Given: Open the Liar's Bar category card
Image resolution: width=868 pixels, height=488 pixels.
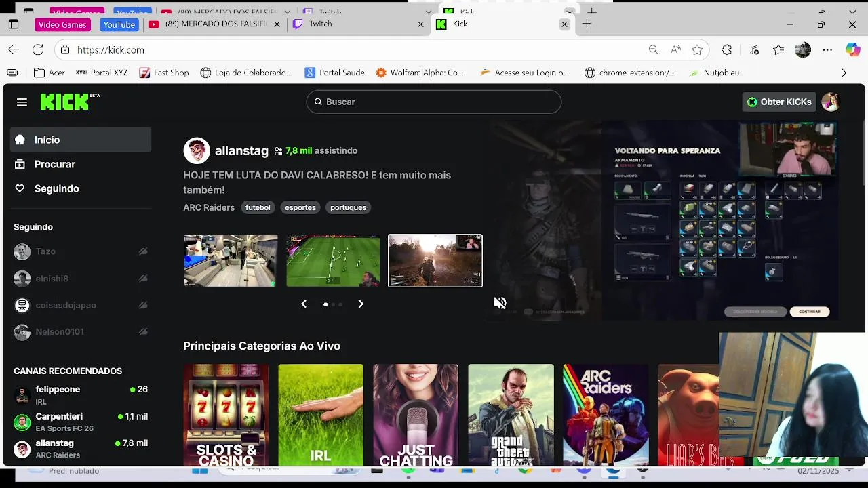Looking at the screenshot, I should (688, 415).
